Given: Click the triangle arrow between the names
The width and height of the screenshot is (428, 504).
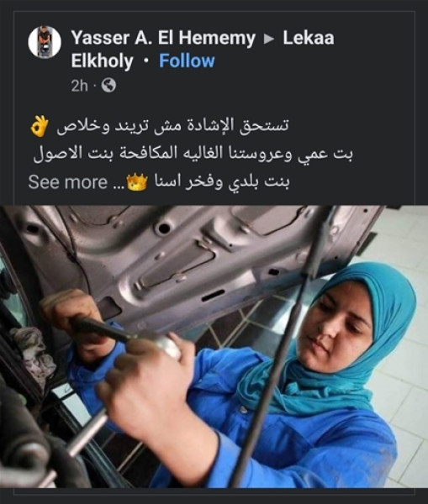Looking at the screenshot, I should 269,39.
